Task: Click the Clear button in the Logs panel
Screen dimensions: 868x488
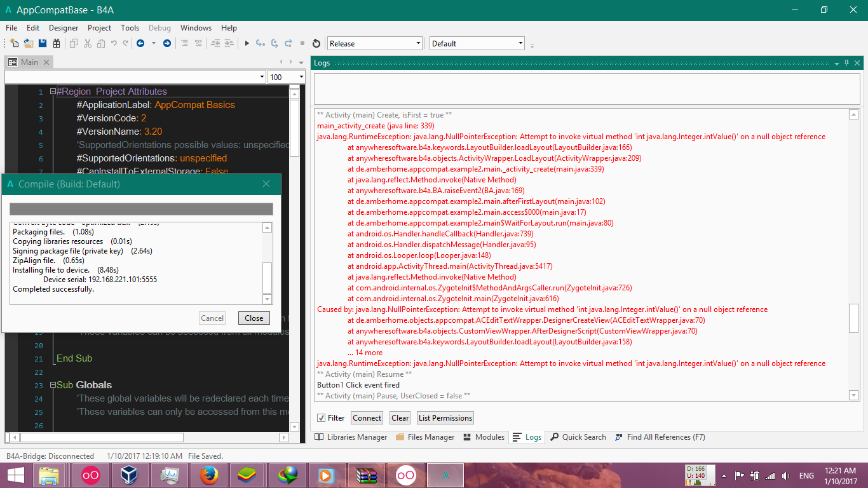Action: click(x=400, y=418)
